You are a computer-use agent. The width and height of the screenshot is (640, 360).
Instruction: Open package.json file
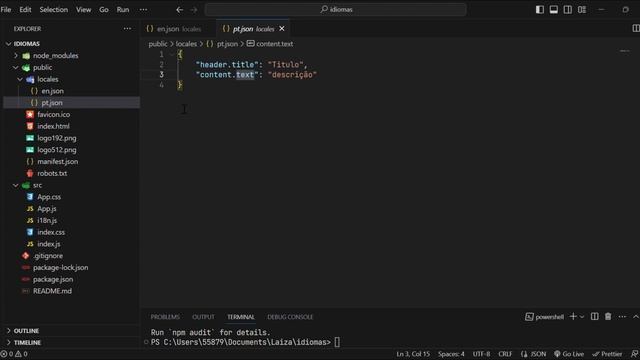point(53,280)
